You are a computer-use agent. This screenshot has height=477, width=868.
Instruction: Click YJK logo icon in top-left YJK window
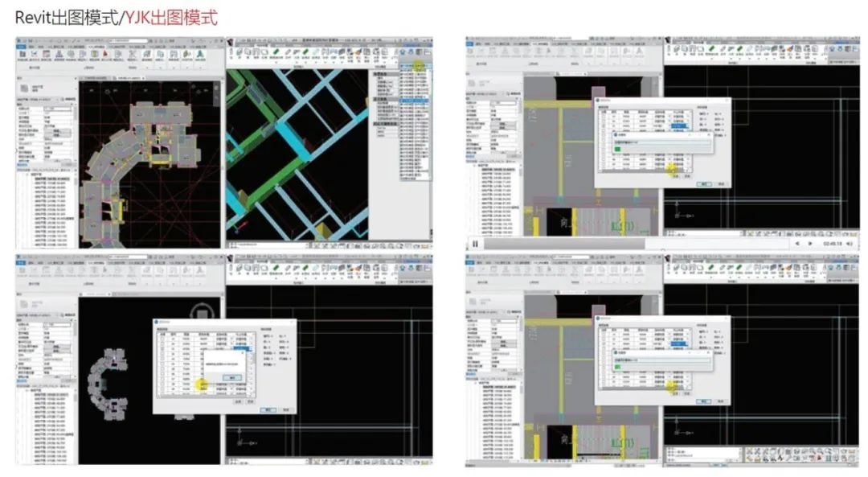(x=231, y=41)
